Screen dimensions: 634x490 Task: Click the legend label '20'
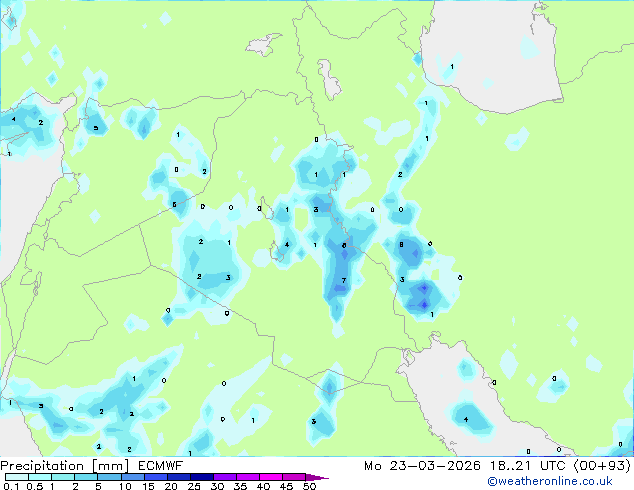point(171,486)
